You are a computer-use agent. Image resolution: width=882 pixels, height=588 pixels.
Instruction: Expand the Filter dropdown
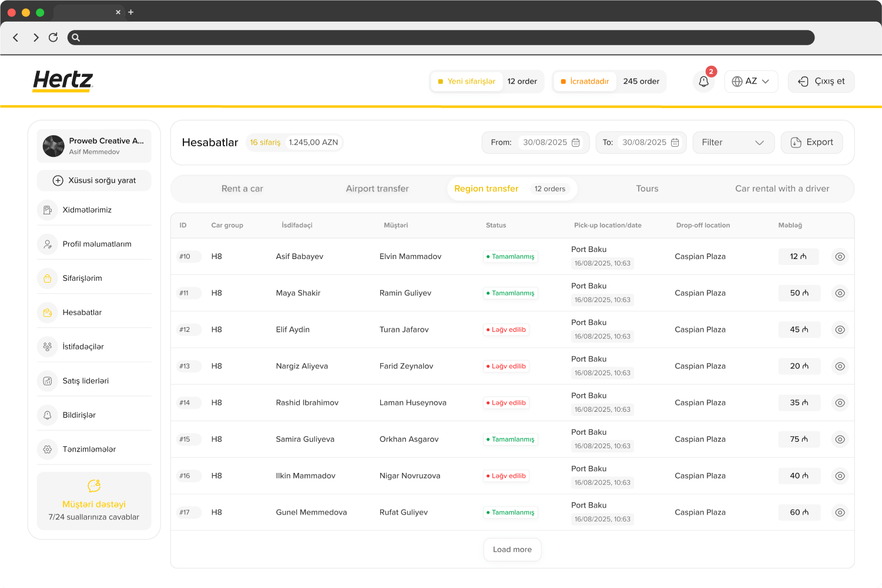coord(733,142)
